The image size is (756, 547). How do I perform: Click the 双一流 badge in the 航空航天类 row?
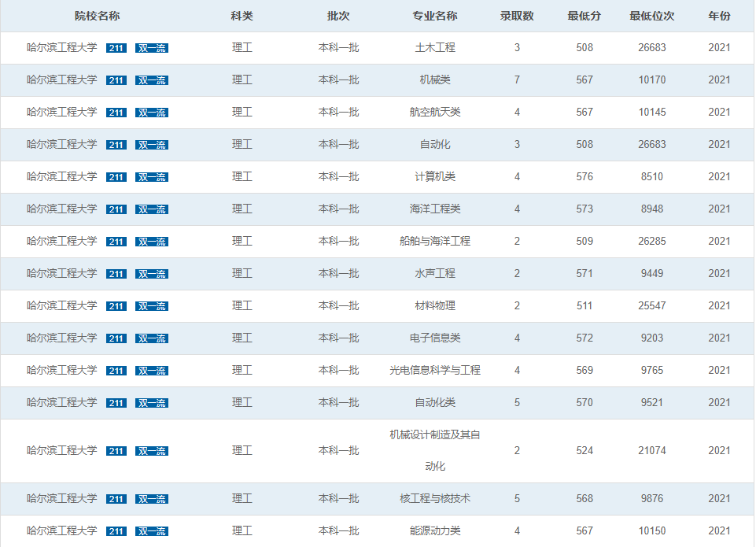(x=151, y=113)
